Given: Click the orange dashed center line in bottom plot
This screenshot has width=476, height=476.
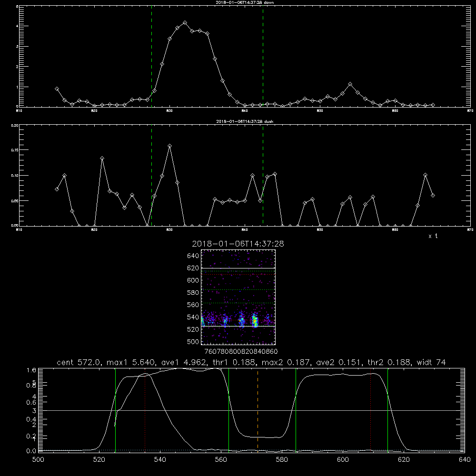Looking at the screenshot, I should 258,410.
